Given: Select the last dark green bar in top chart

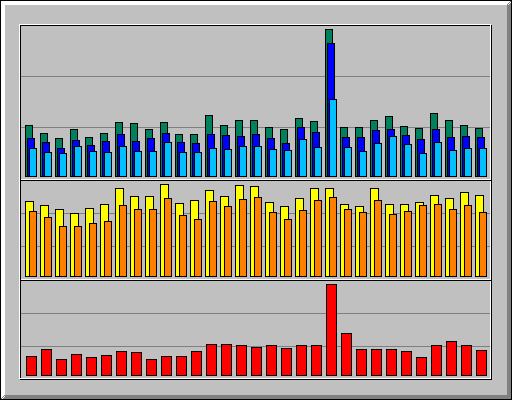Looking at the screenshot, I should [x=479, y=133].
